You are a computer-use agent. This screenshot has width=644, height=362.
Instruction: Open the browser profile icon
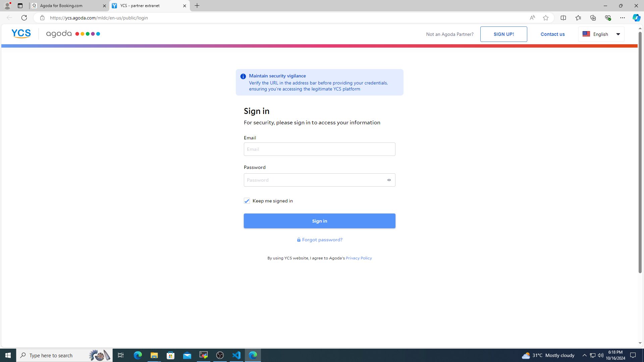(7, 6)
